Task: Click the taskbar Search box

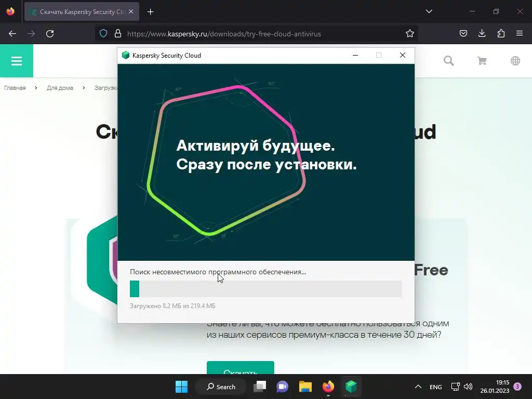Action: pyautogui.click(x=220, y=387)
